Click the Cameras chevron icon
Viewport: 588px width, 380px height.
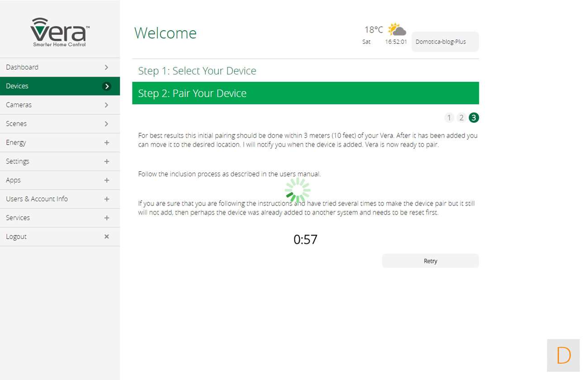pyautogui.click(x=107, y=105)
